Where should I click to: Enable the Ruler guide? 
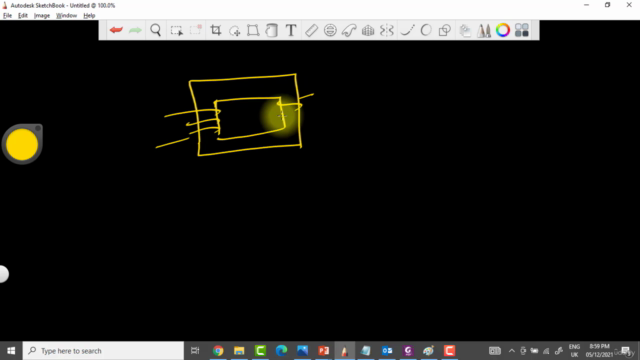pyautogui.click(x=311, y=30)
